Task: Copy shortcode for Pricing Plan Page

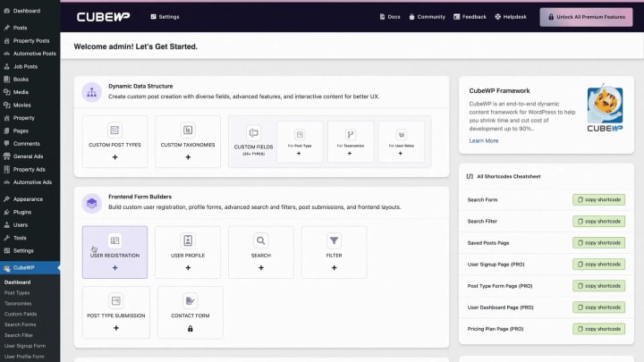Action: coord(598,329)
